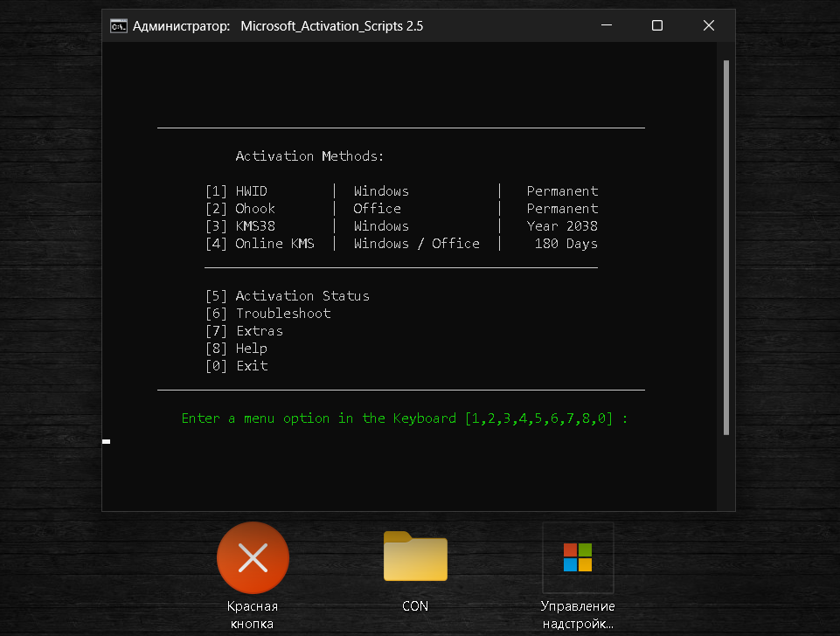Viewport: 840px width, 636px height.
Task: Click 'Windows' in the KMS38 row
Action: pyautogui.click(x=381, y=226)
